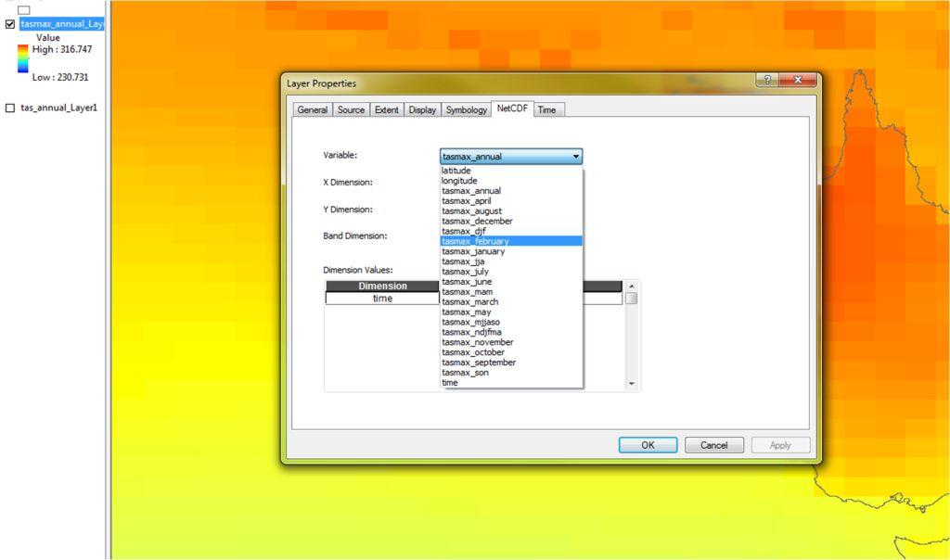Viewport: 950px width, 560px height.
Task: Click the OK button
Action: (x=648, y=445)
